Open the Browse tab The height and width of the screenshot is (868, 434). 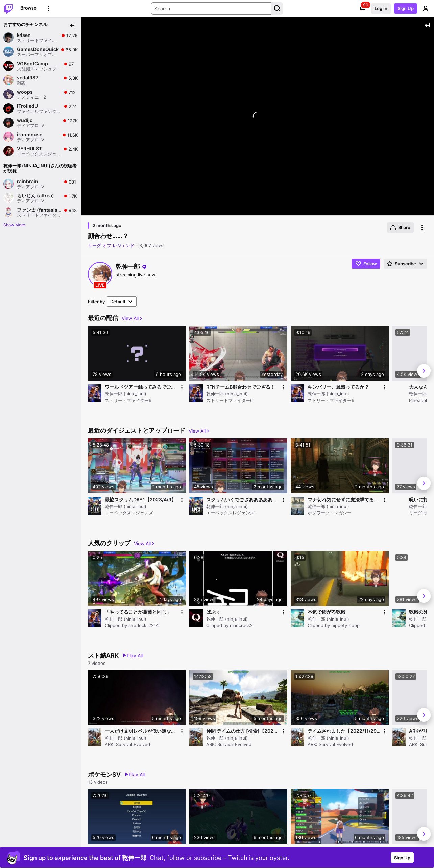[28, 8]
